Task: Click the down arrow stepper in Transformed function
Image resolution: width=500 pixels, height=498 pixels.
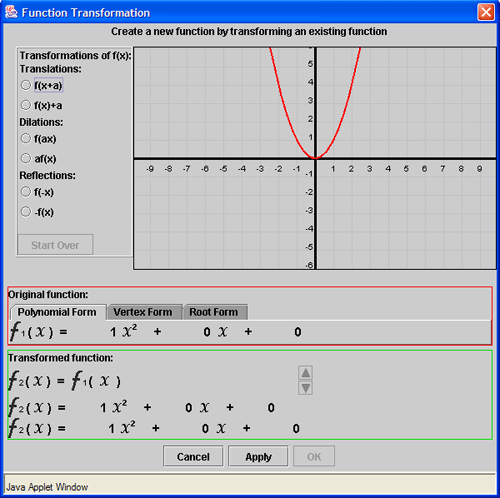Action: [x=305, y=388]
